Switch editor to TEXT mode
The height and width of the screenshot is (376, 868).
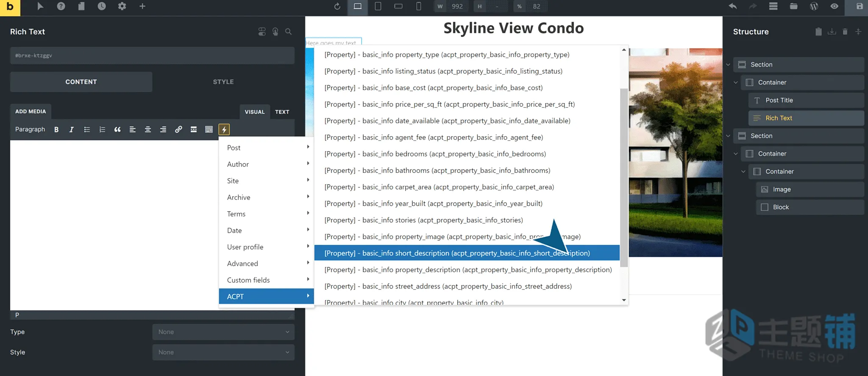[282, 112]
